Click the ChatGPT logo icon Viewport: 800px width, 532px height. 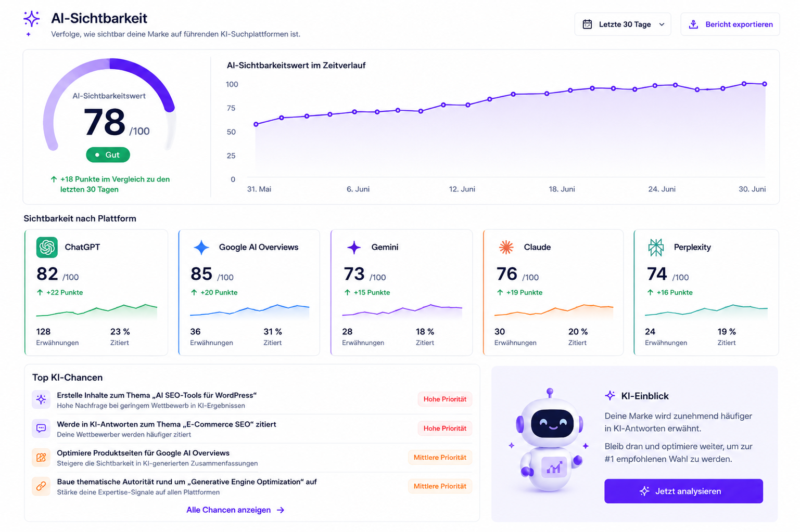click(x=47, y=247)
